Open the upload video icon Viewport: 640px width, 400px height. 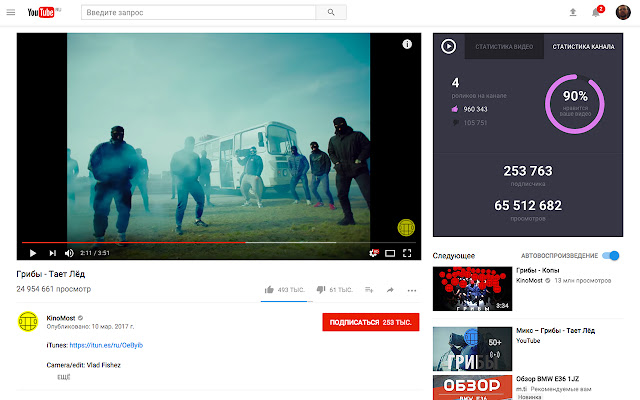[573, 12]
